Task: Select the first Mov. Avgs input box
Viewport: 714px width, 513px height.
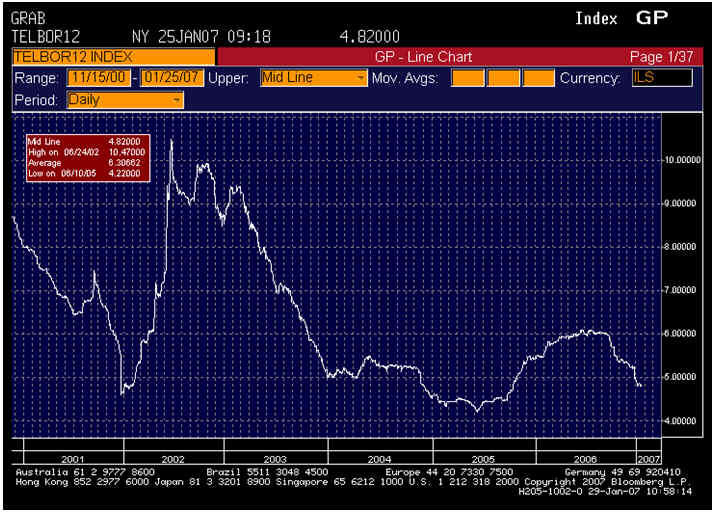Action: pyautogui.click(x=467, y=78)
